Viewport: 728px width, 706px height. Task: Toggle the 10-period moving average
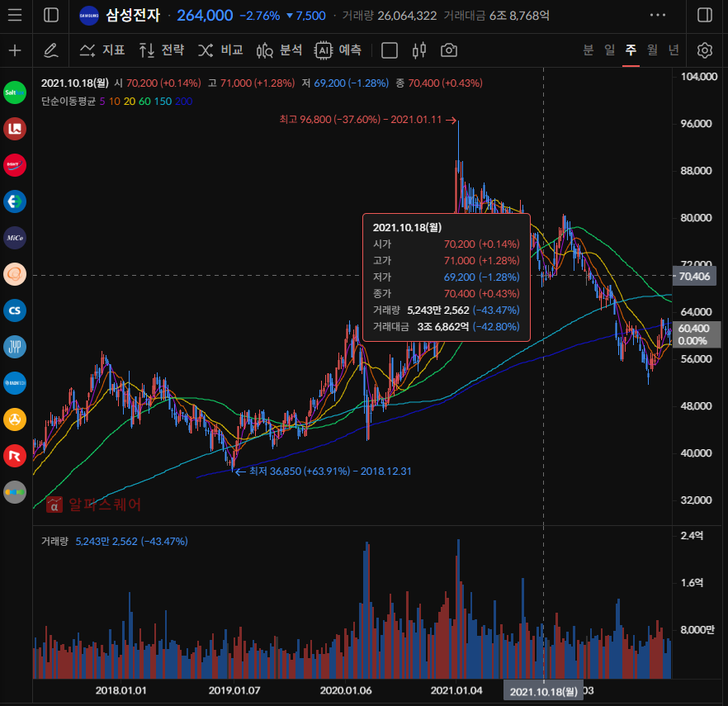coord(114,102)
